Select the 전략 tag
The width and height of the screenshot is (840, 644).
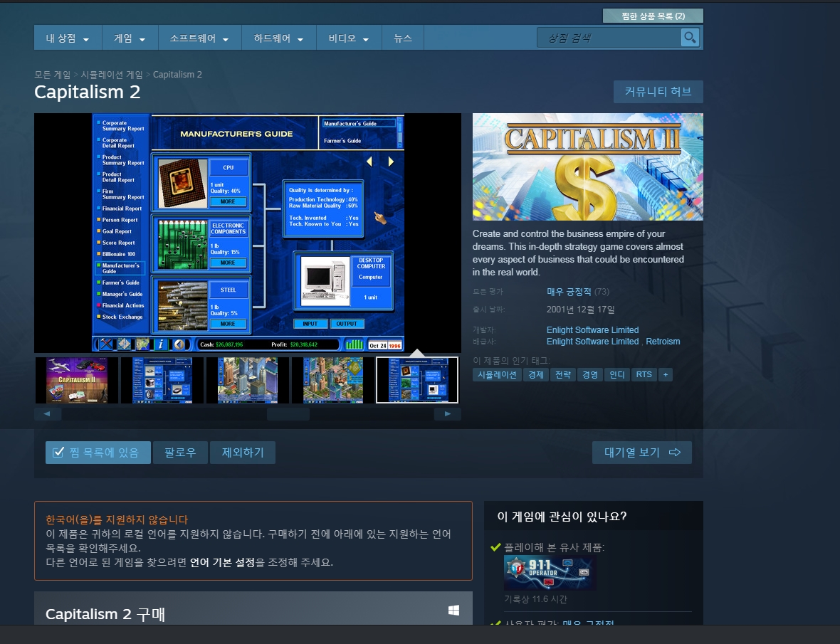click(562, 375)
